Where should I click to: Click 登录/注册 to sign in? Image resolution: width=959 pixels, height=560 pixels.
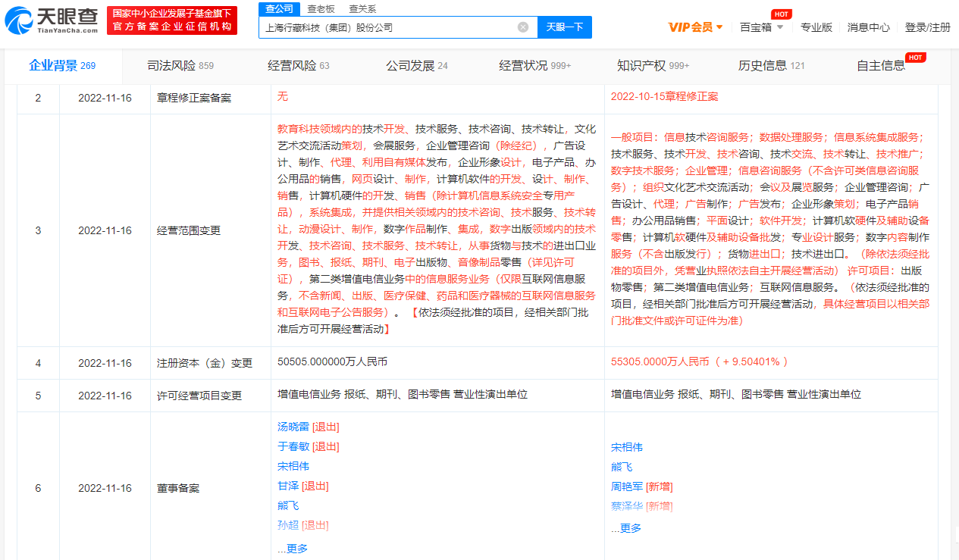coord(927,27)
